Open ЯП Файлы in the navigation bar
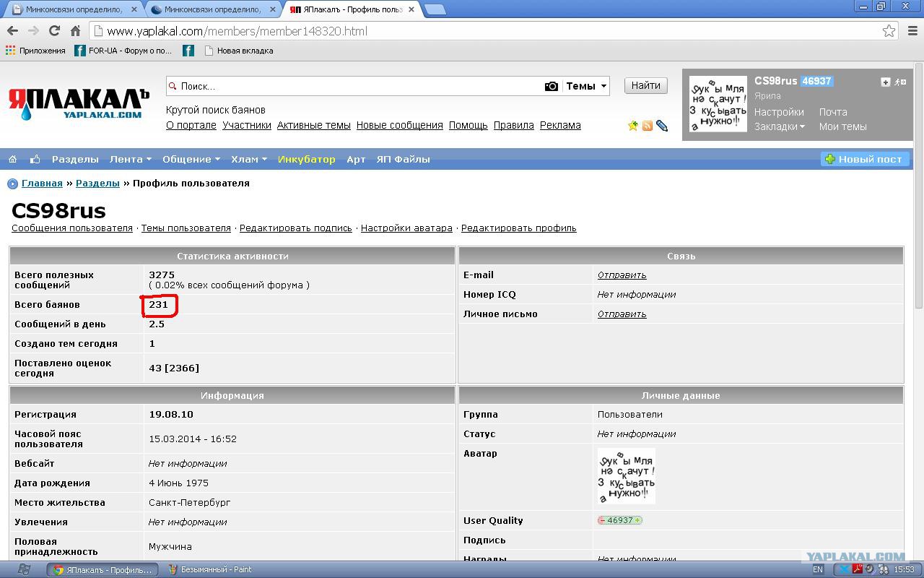 pos(403,159)
